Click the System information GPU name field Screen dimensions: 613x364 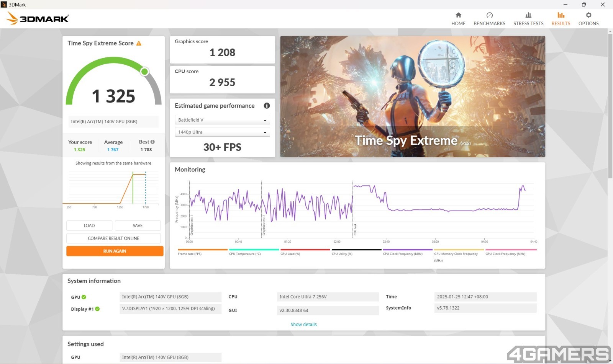point(170,297)
